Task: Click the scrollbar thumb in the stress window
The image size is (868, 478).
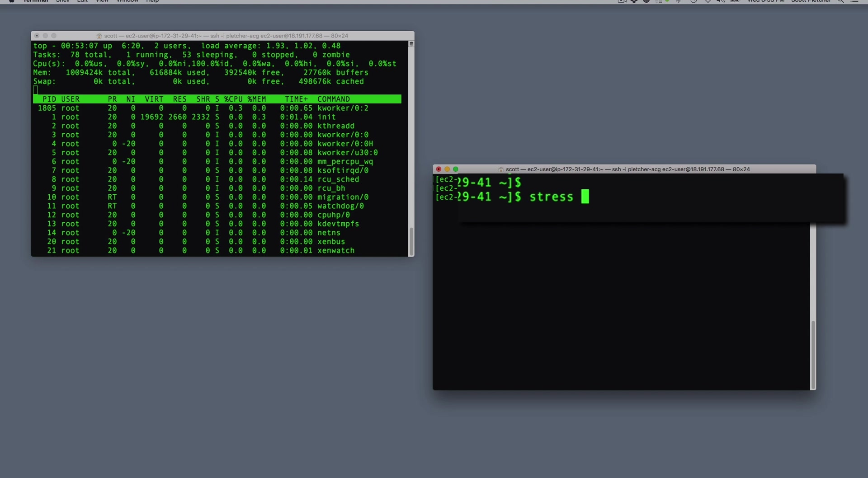Action: click(813, 355)
